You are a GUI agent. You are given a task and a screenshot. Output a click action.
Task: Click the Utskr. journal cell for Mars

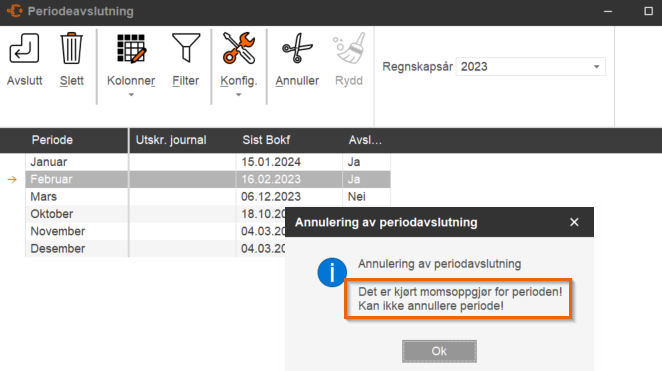click(182, 197)
